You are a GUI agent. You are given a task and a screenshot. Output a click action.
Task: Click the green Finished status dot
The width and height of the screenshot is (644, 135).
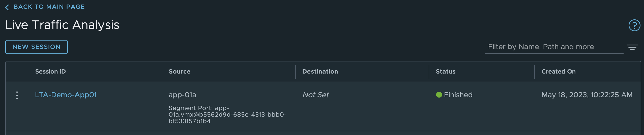439,95
